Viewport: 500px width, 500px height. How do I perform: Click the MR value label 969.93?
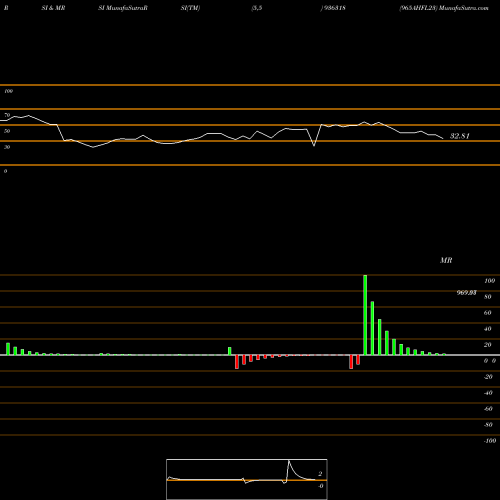click(x=466, y=293)
